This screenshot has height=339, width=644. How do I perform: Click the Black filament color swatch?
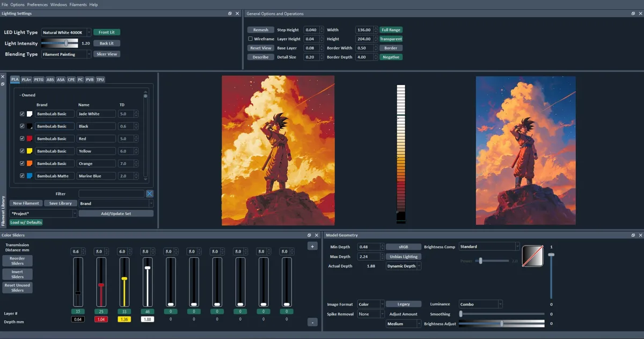30,126
